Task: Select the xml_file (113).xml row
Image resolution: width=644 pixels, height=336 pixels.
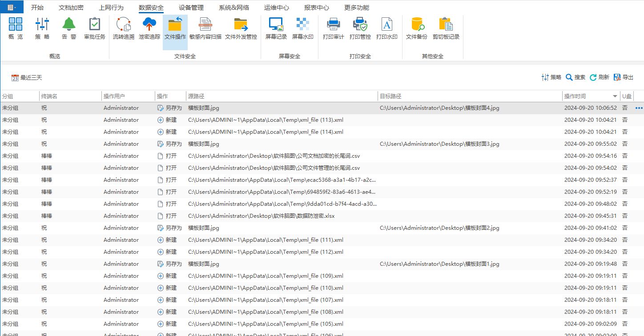Action: pos(322,120)
